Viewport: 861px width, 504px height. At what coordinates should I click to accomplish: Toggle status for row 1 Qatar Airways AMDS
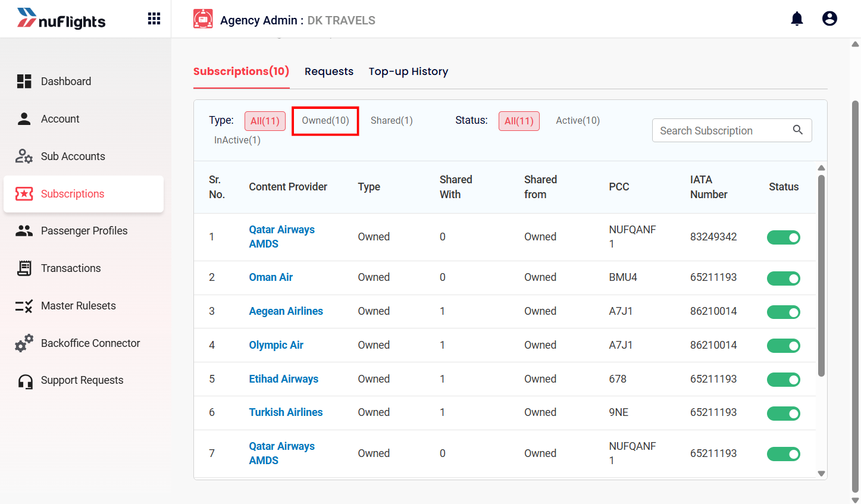tap(784, 237)
